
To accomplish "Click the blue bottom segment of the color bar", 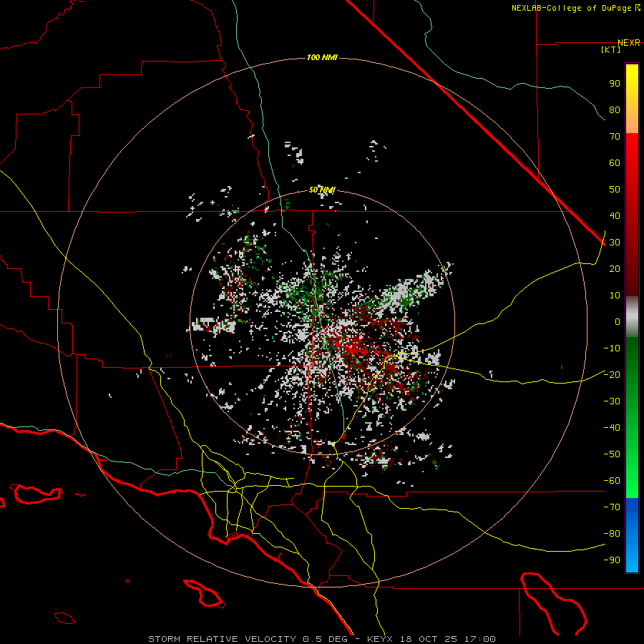I will tap(632, 535).
